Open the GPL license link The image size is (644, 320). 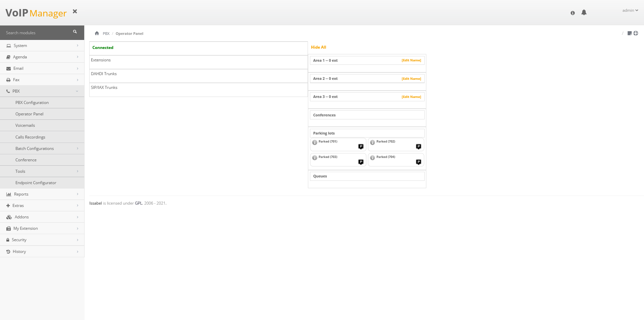click(x=139, y=203)
